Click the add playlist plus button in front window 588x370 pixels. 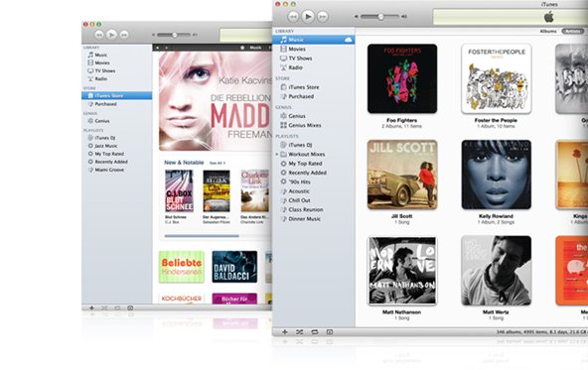(x=285, y=332)
